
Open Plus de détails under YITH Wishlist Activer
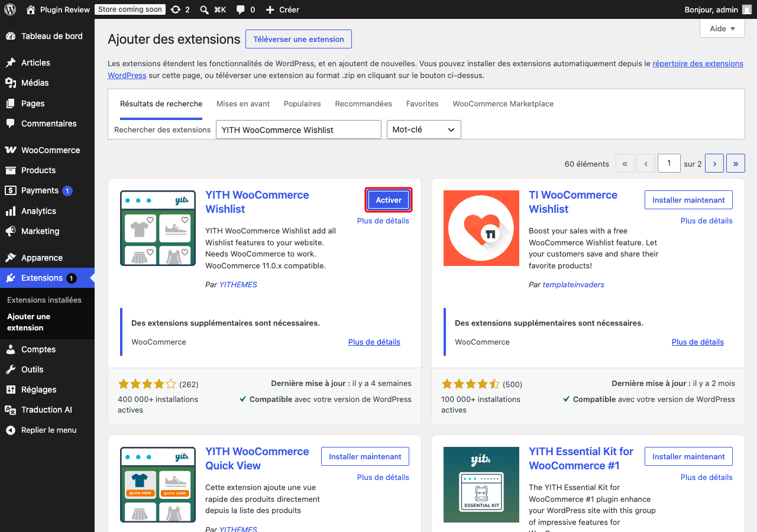pos(383,221)
